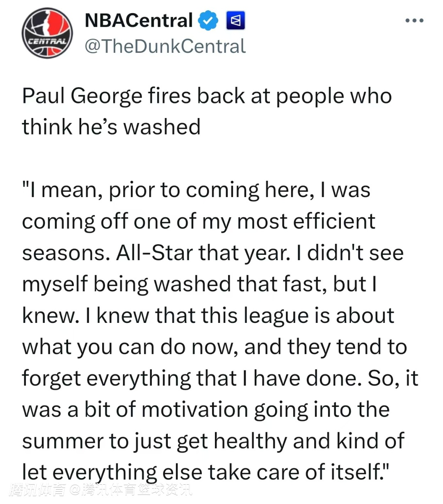Click the line 'forget everything that I have done'
This screenshot has width=443, height=504.
pos(219,378)
